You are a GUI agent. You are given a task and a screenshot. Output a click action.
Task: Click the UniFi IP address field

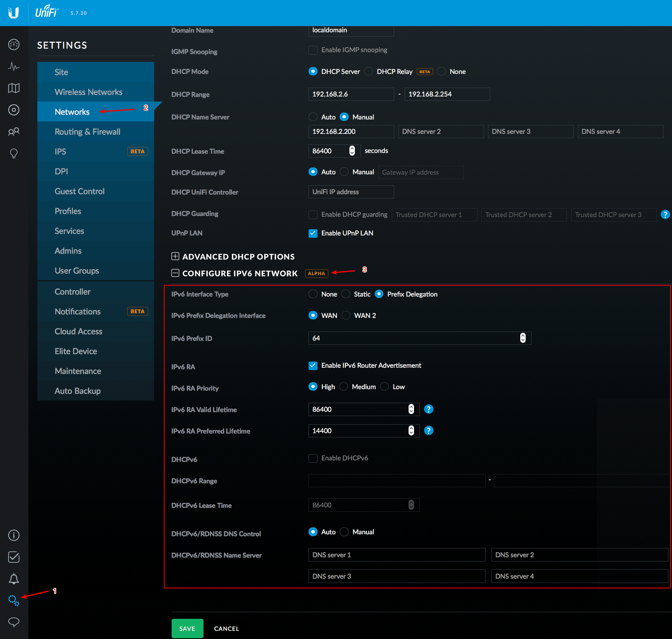coord(351,192)
